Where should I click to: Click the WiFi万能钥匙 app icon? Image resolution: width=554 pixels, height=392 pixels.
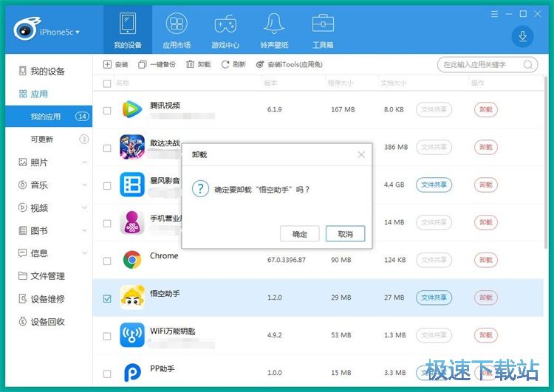132,335
